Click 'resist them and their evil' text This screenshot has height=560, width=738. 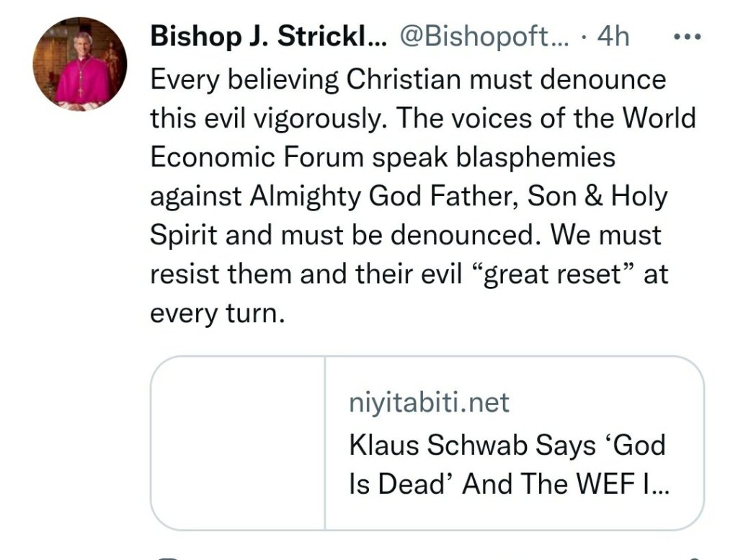tap(306, 275)
